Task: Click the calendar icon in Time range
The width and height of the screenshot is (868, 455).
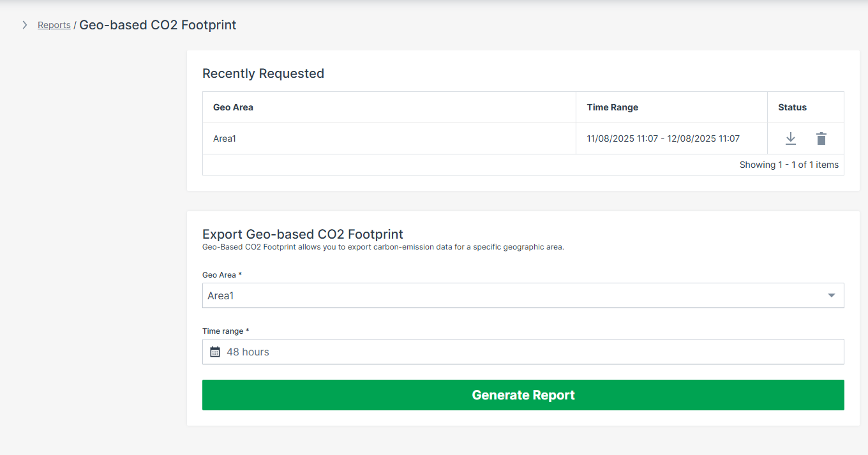Action: (215, 352)
